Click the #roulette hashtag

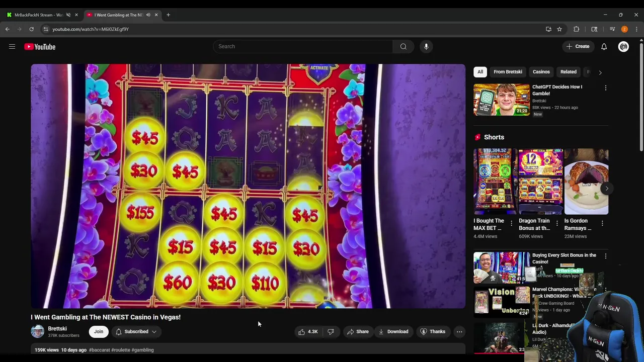pyautogui.click(x=121, y=350)
